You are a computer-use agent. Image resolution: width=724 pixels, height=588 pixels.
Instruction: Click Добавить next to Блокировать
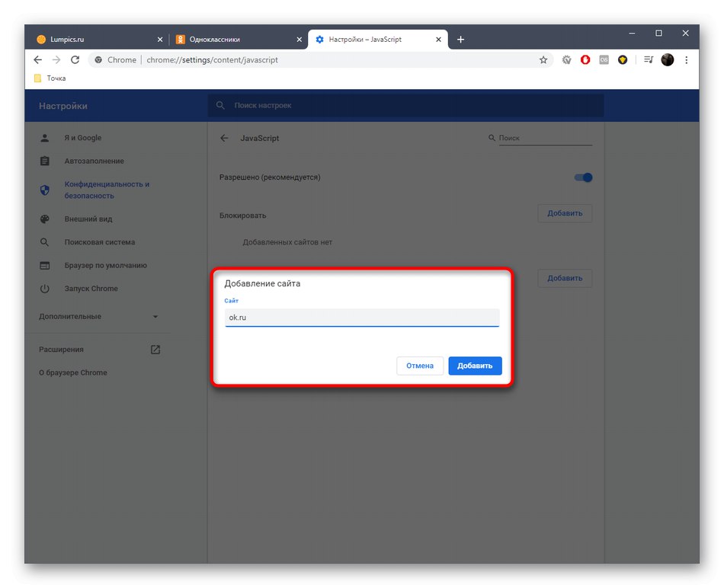pyautogui.click(x=565, y=213)
